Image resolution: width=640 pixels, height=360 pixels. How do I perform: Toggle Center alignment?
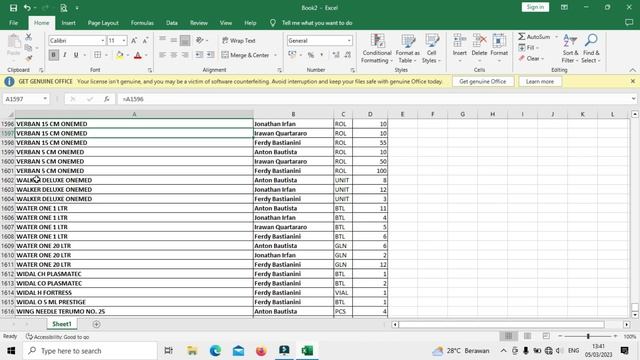173,55
